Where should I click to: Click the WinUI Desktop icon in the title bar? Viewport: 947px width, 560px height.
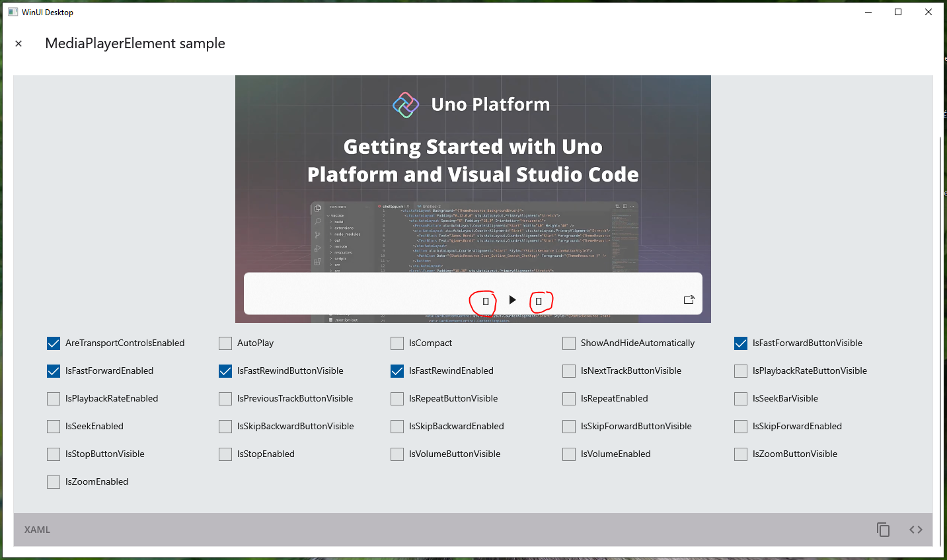click(x=12, y=11)
